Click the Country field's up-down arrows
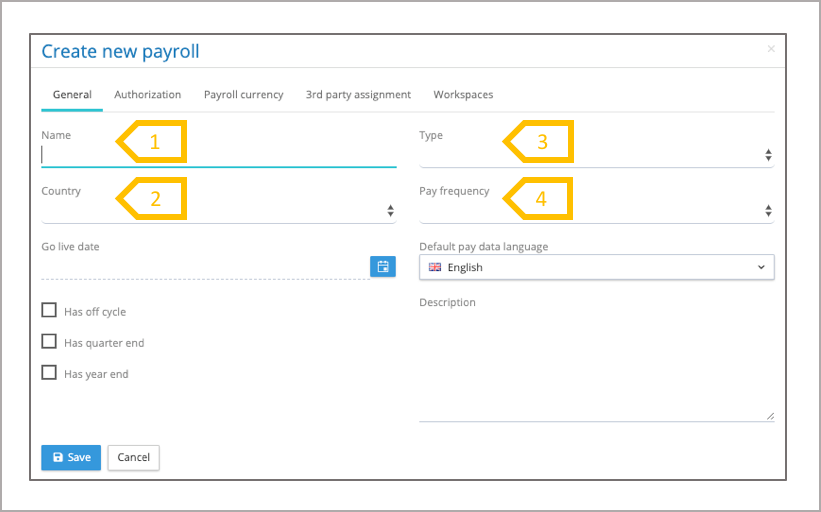 click(390, 210)
